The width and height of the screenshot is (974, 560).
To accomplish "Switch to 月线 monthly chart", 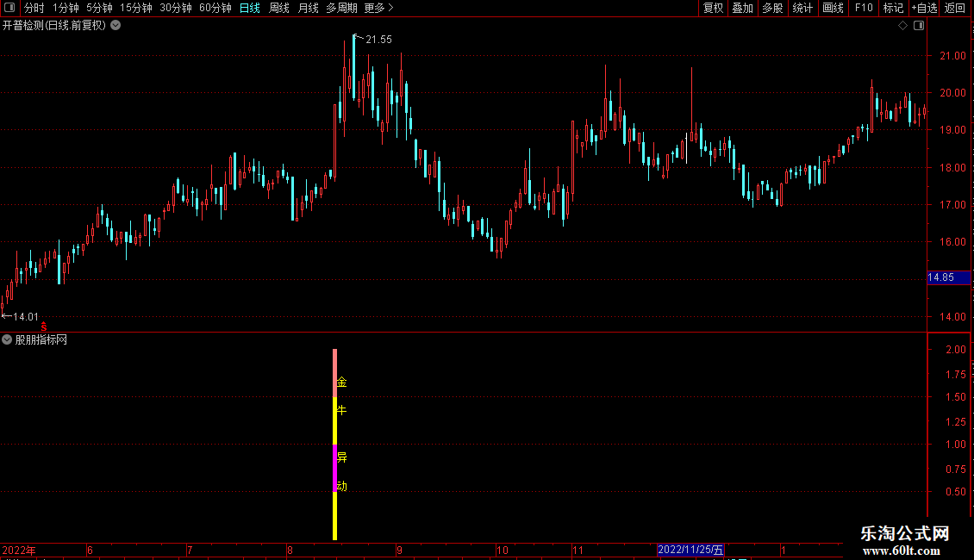I will click(308, 8).
